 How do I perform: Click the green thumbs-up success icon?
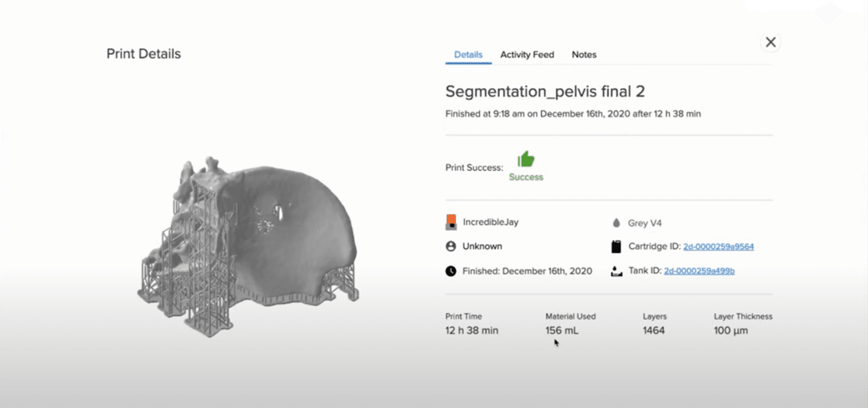coord(526,160)
